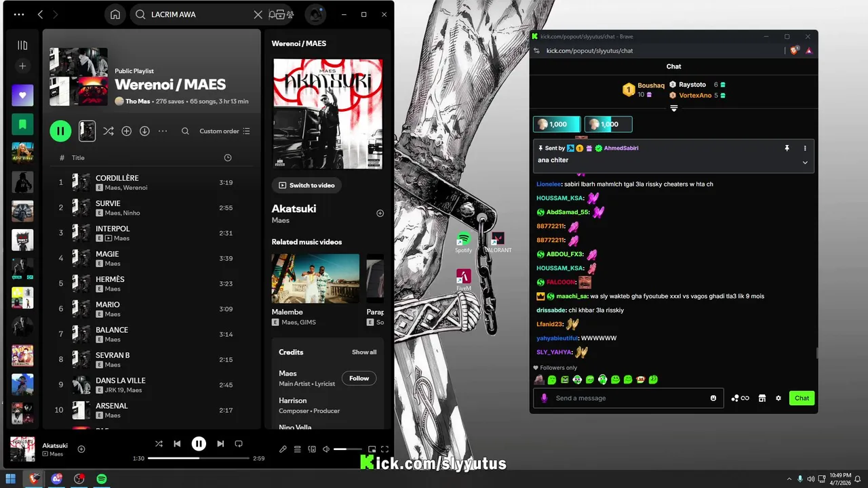This screenshot has height=488, width=868.
Task: Open Spotify three-dot app menu
Action: click(19, 14)
